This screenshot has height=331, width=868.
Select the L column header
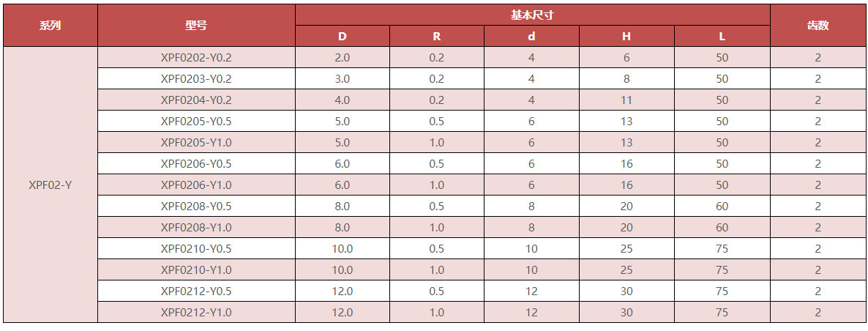(722, 36)
